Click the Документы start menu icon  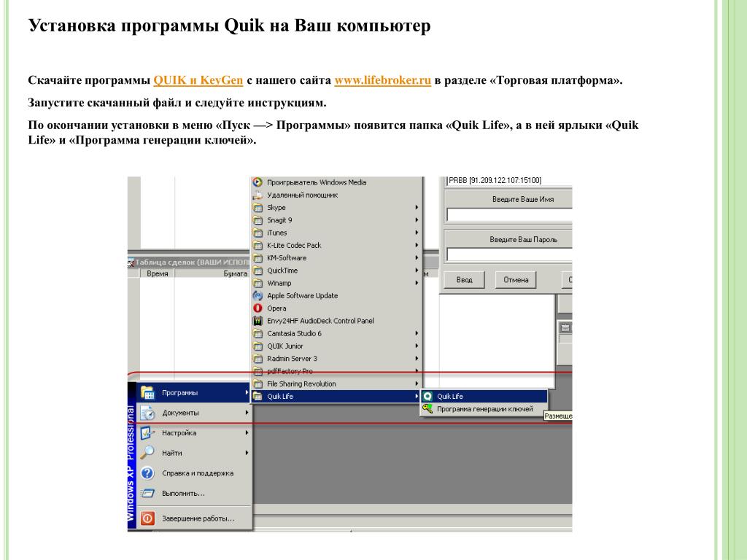(x=147, y=413)
